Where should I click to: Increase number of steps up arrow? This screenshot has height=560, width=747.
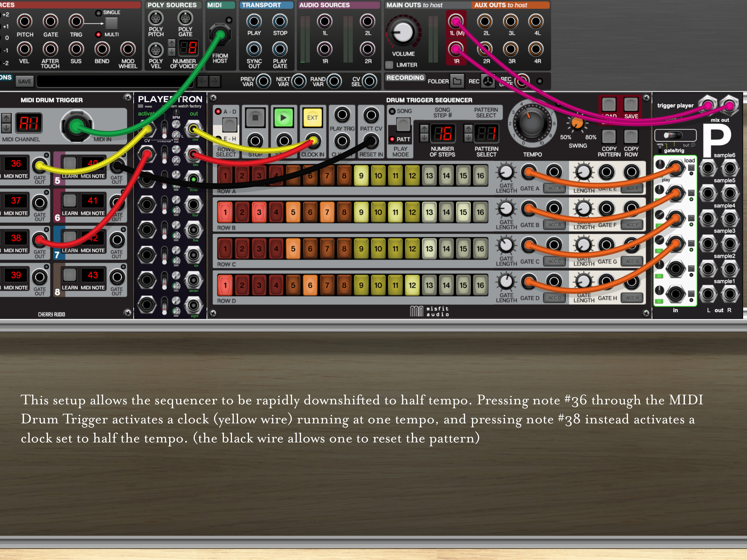(424, 129)
